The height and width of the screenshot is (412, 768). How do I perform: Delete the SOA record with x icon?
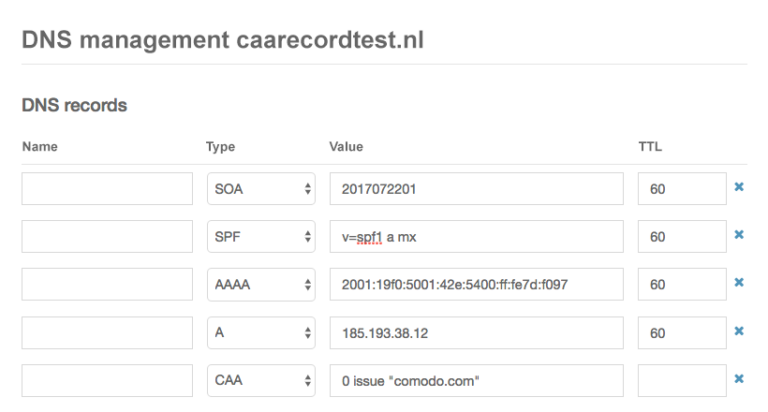coord(739,188)
